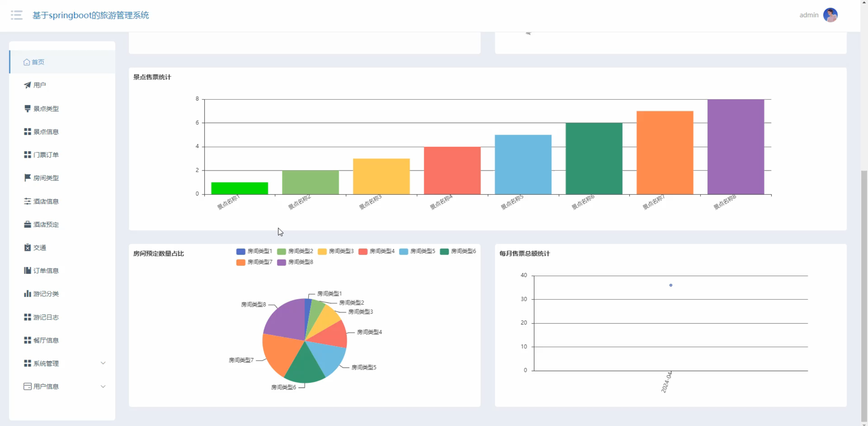Select the 餐厅信息 sidebar item
This screenshot has width=868, height=426.
pos(46,340)
